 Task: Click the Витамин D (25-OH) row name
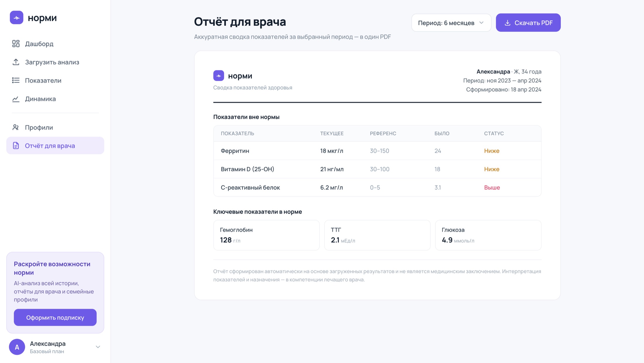(x=247, y=169)
